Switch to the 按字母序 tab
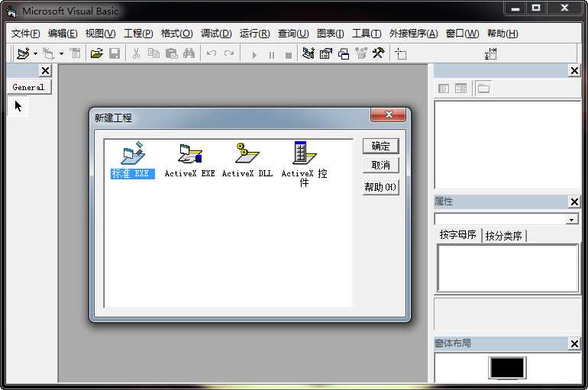588x390 pixels. (x=457, y=235)
